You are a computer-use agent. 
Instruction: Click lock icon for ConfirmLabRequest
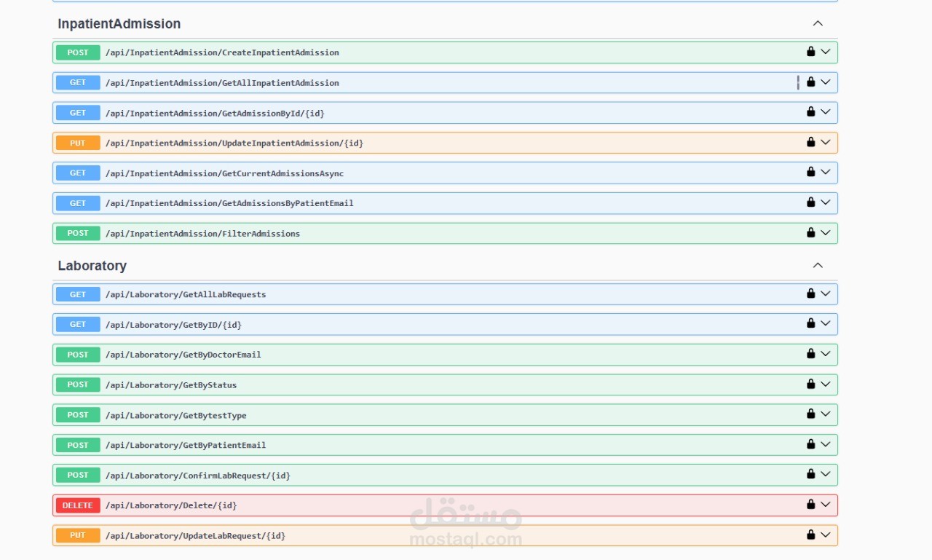(x=810, y=474)
